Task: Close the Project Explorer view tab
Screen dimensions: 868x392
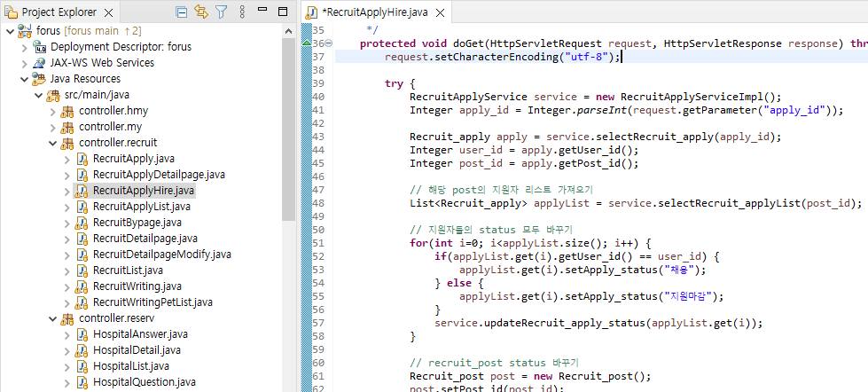Action: tap(108, 12)
